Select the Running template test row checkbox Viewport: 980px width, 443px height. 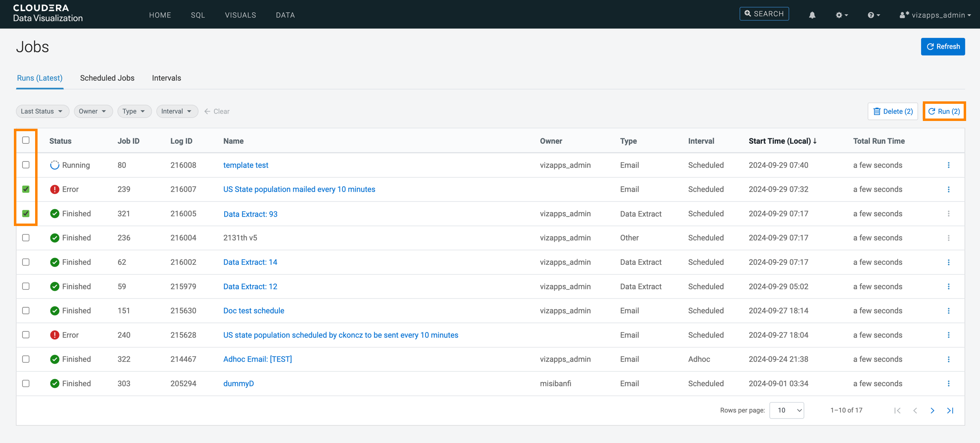coord(26,165)
